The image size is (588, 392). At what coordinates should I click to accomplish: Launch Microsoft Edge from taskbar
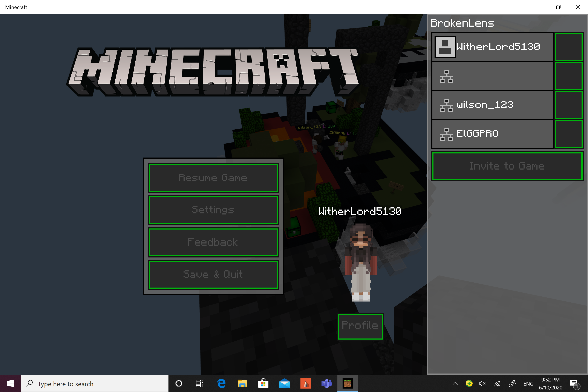tap(221, 383)
